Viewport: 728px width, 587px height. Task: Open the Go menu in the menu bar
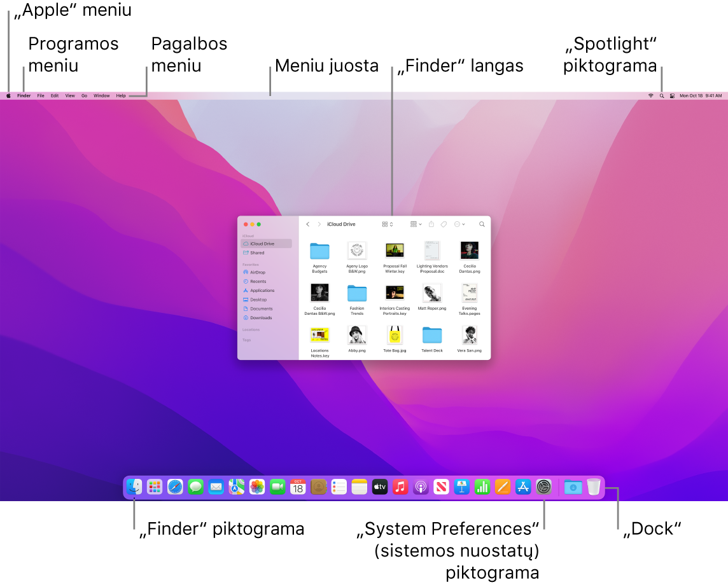pyautogui.click(x=83, y=95)
